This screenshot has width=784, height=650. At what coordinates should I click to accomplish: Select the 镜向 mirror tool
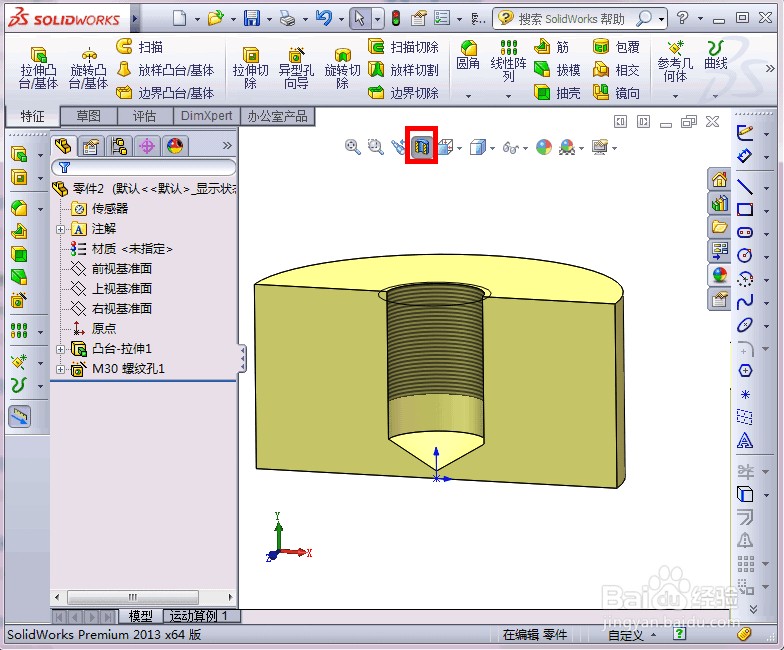pyautogui.click(x=616, y=92)
